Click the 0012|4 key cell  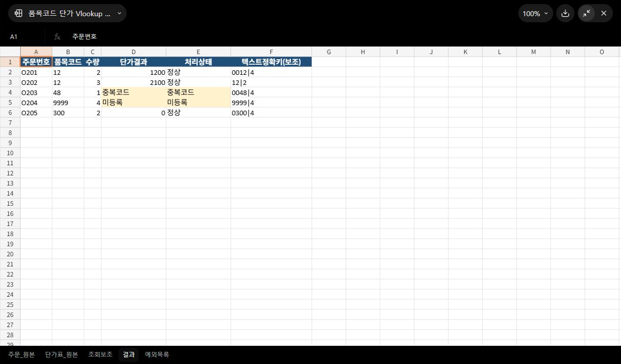point(271,72)
